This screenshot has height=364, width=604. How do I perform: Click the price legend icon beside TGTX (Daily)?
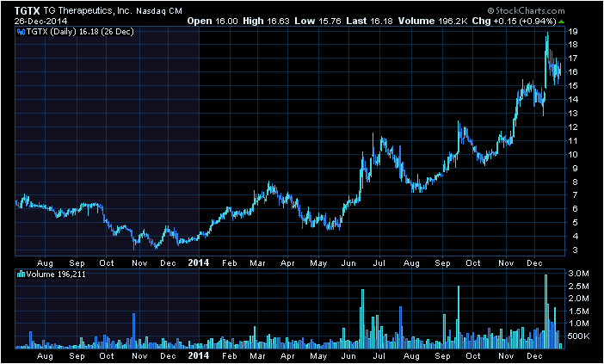pyautogui.click(x=21, y=32)
